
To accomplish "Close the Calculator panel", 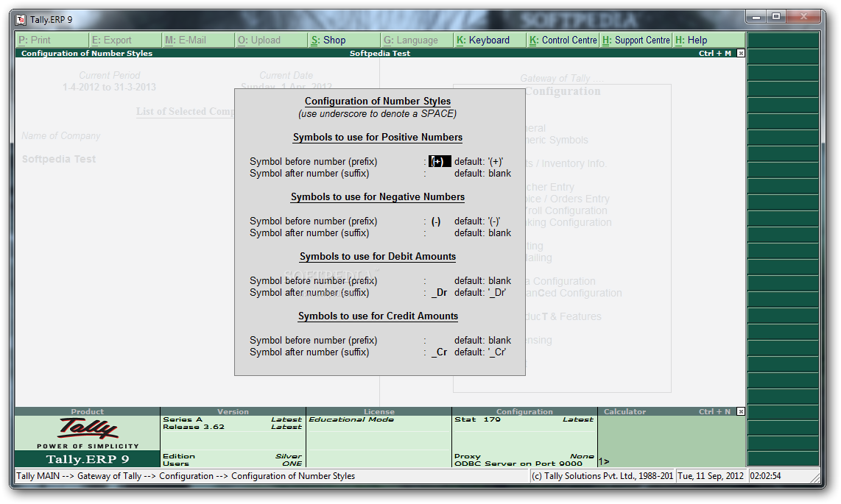I will point(741,411).
